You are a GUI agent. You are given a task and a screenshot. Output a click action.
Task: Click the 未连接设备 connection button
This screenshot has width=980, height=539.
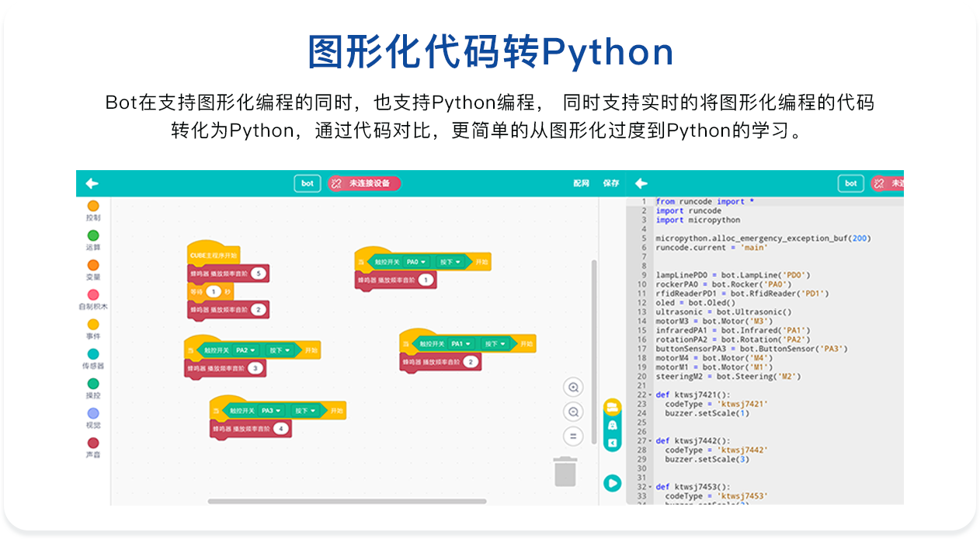pos(364,183)
